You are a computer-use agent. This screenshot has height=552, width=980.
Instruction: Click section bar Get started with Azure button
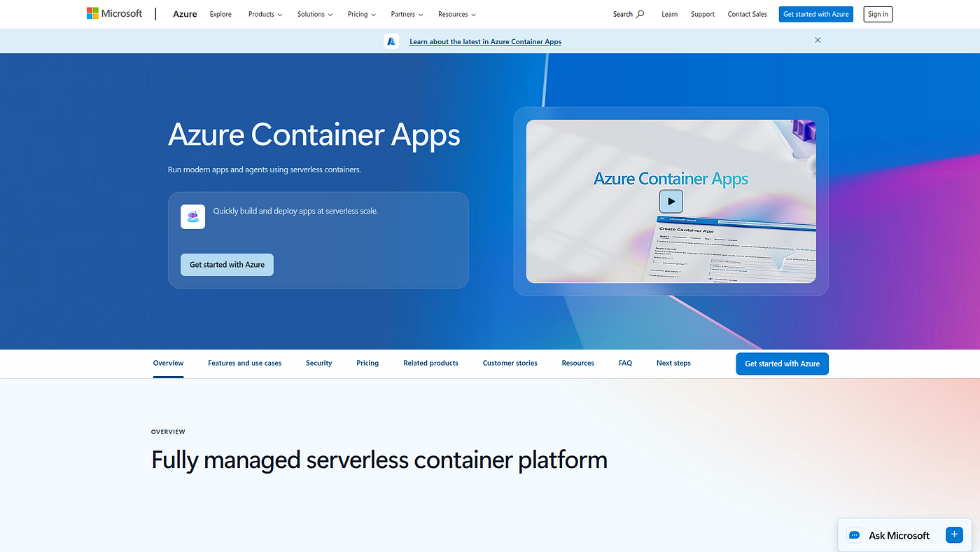point(782,364)
